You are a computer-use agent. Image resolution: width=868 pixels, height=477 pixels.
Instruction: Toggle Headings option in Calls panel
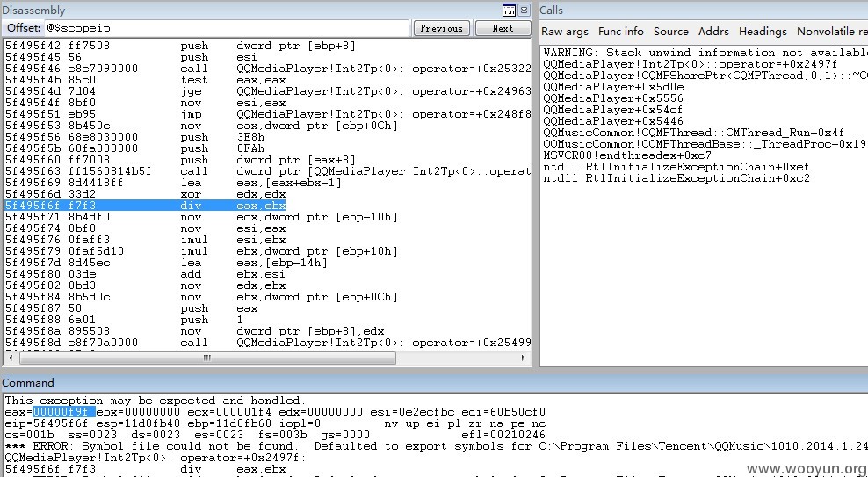coord(763,32)
